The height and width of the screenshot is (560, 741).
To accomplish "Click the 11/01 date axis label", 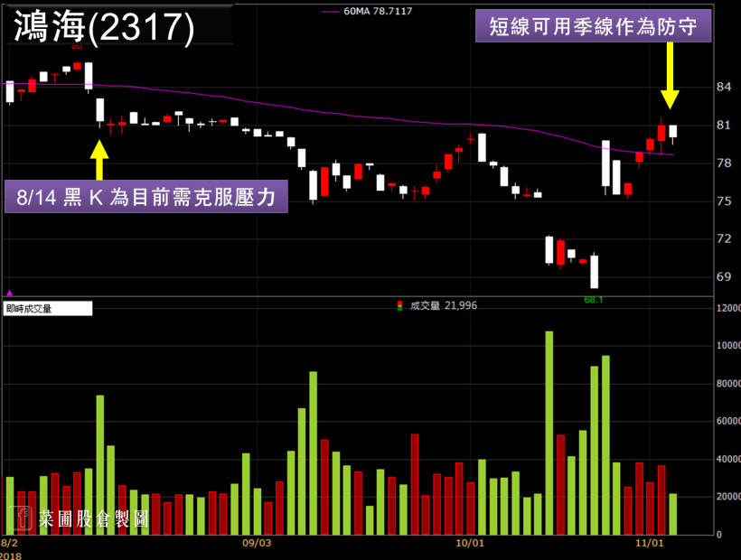I will click(650, 543).
